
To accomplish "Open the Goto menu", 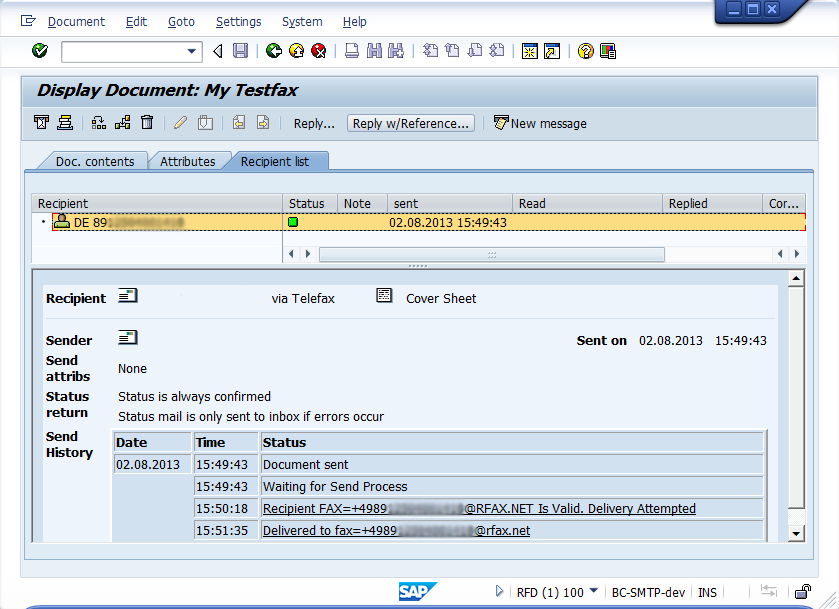I will [181, 21].
